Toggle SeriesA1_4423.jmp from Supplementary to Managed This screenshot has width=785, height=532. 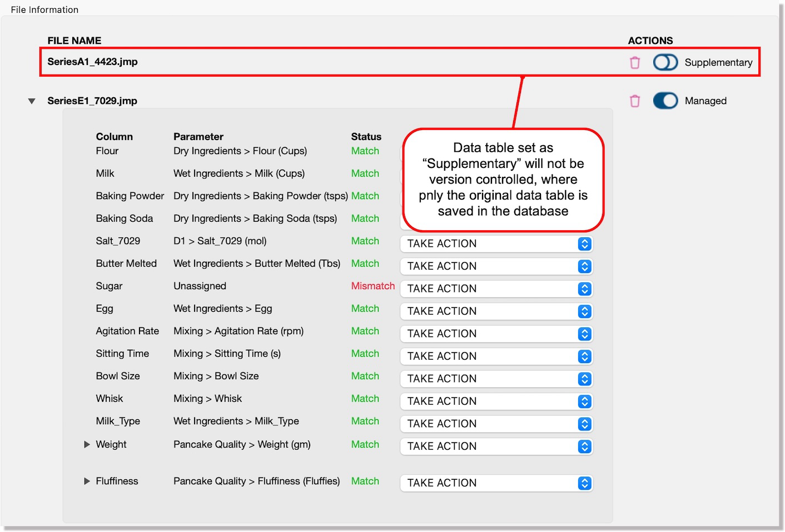[665, 62]
